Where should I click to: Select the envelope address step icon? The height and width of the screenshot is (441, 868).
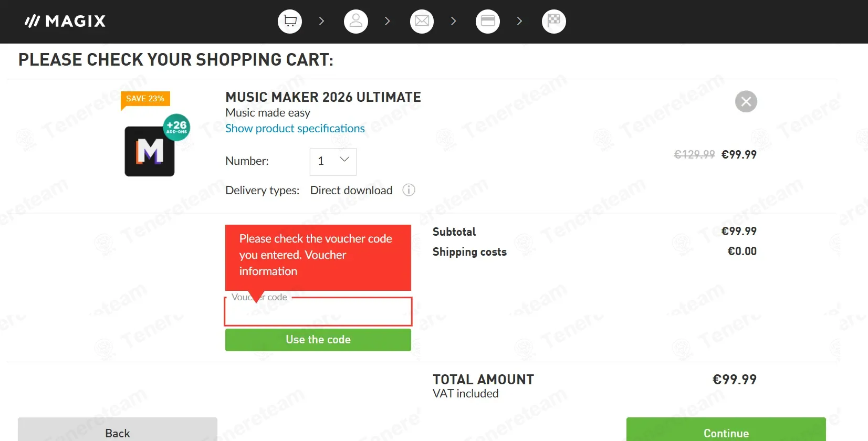point(422,22)
